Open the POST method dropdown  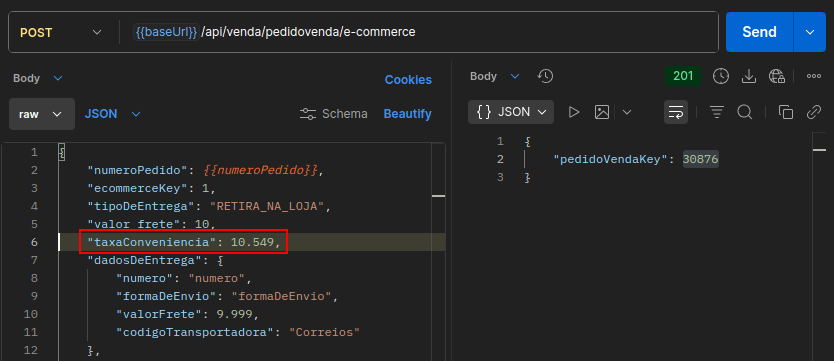point(61,32)
